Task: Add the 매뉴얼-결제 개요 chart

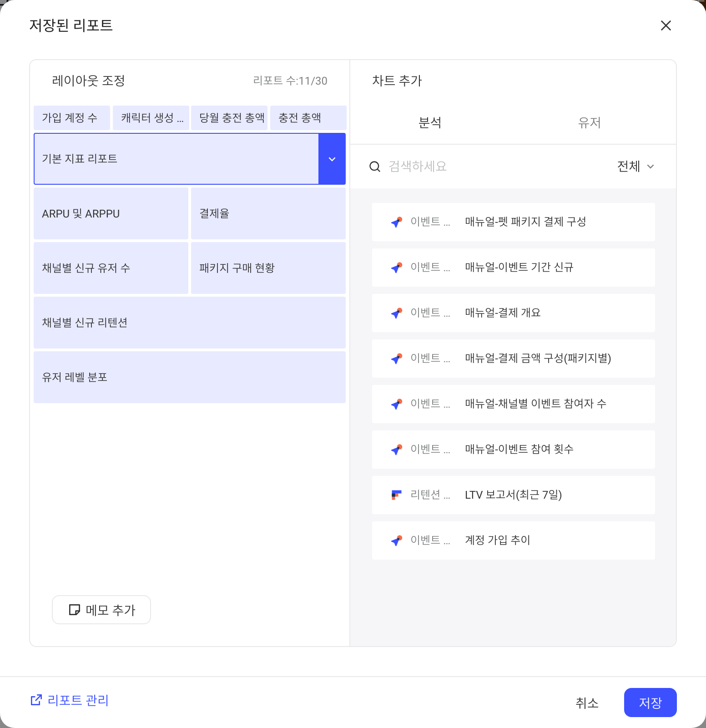Action: click(x=514, y=313)
